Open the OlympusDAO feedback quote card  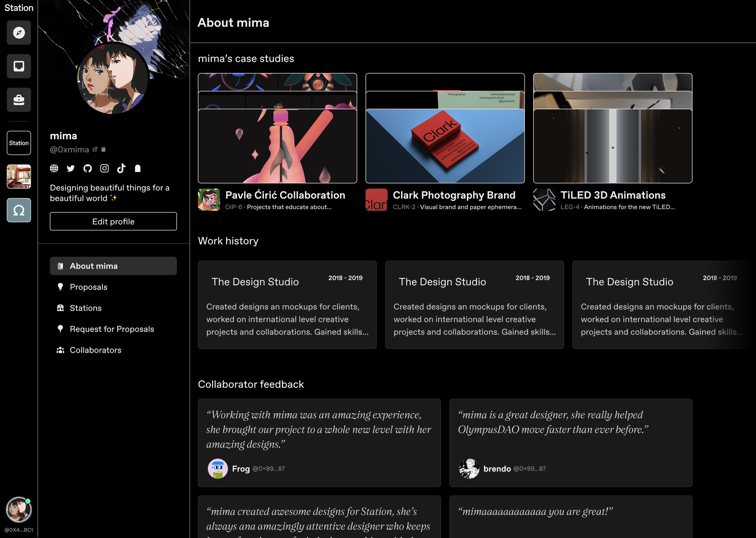[571, 443]
